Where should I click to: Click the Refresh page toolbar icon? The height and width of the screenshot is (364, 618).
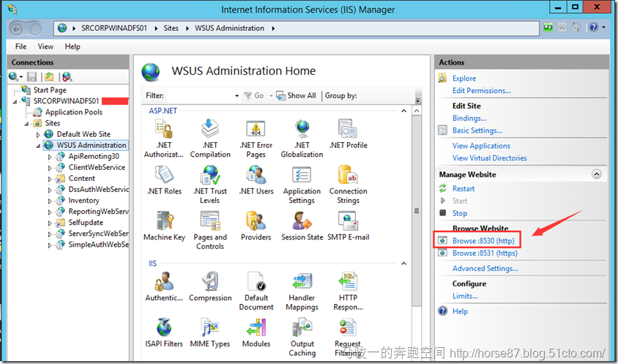click(548, 28)
